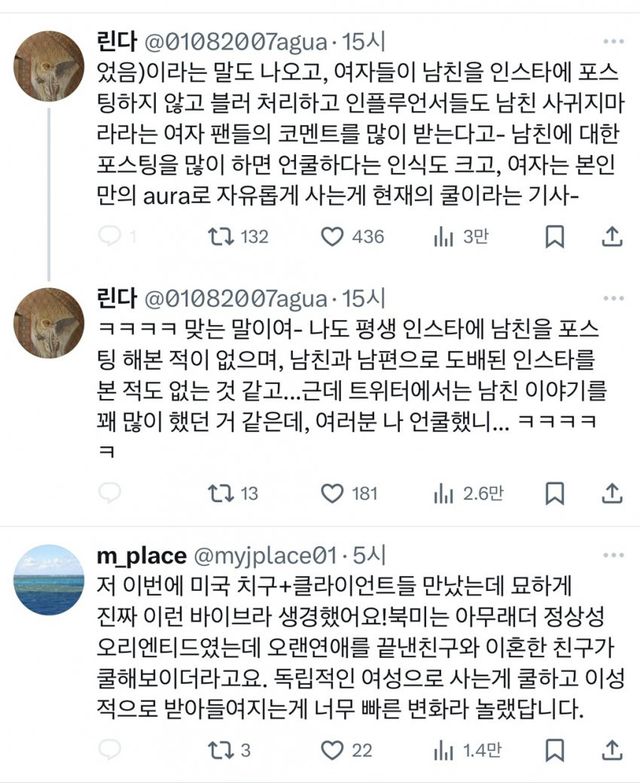The image size is (640, 783).
Task: Bookmark the first tweet
Action: pyautogui.click(x=555, y=237)
